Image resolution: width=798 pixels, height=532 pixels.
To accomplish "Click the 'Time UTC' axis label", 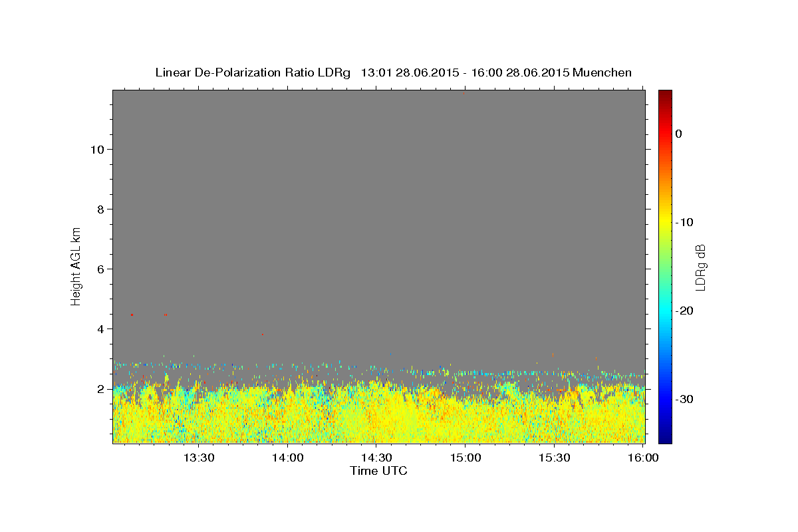I will (378, 471).
